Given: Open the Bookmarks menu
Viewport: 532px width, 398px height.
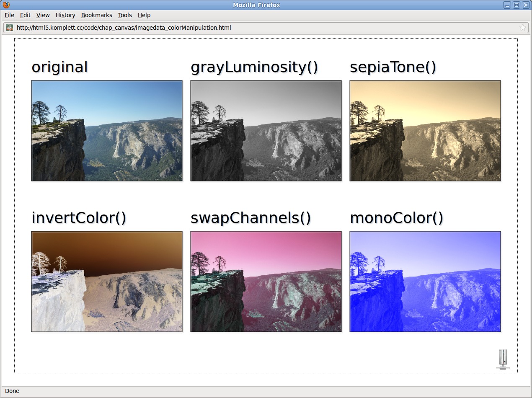Looking at the screenshot, I should click(x=96, y=15).
